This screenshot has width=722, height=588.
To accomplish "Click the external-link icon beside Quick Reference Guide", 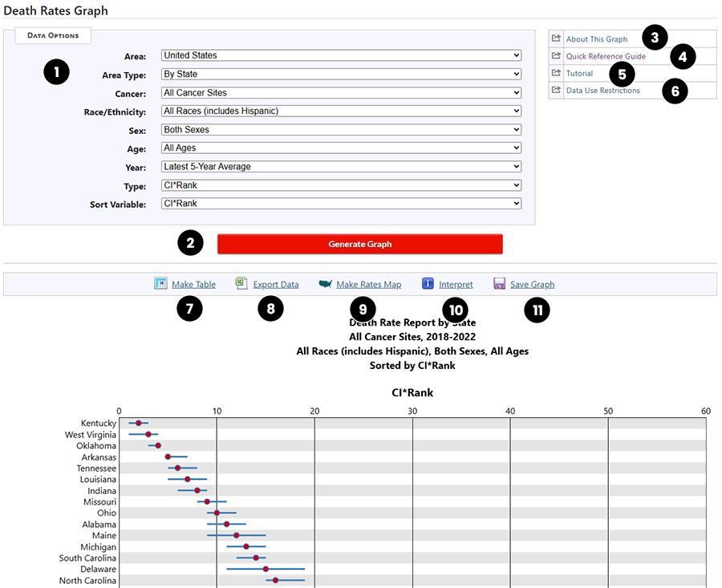I will 555,55.
